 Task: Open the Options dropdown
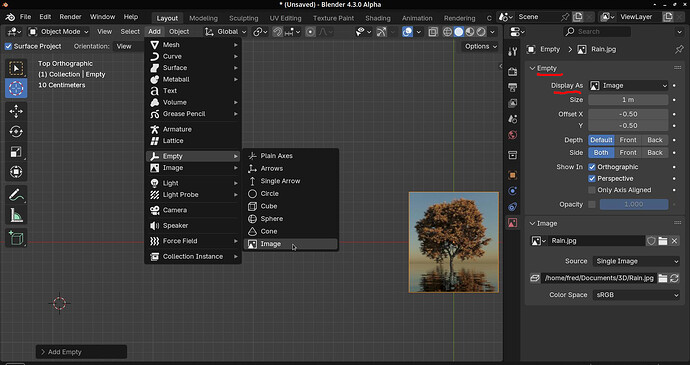480,46
